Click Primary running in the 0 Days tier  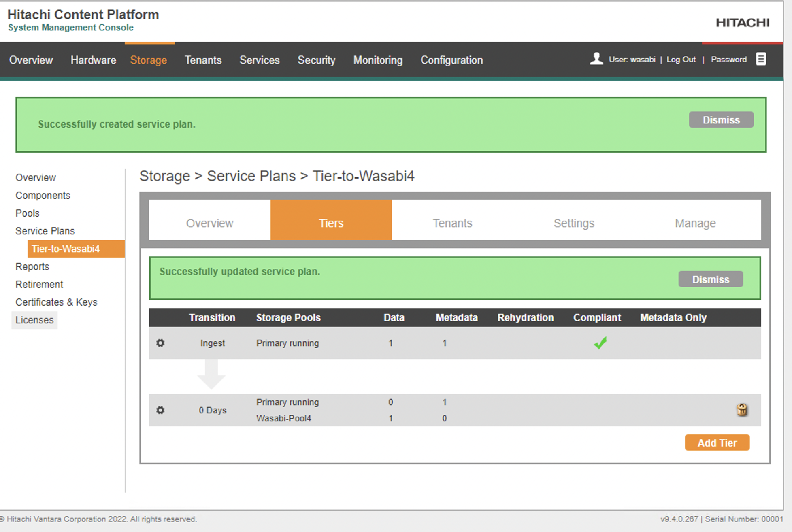tap(287, 402)
